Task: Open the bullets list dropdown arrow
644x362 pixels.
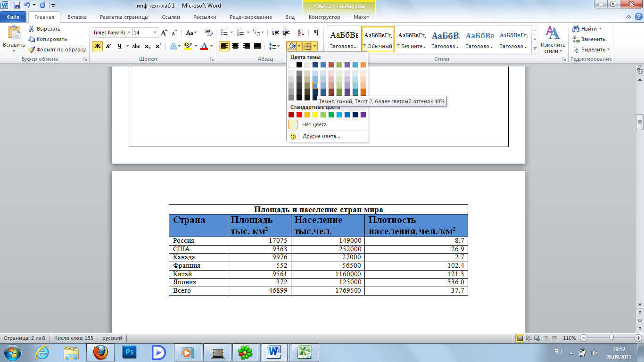Action: 231,33
